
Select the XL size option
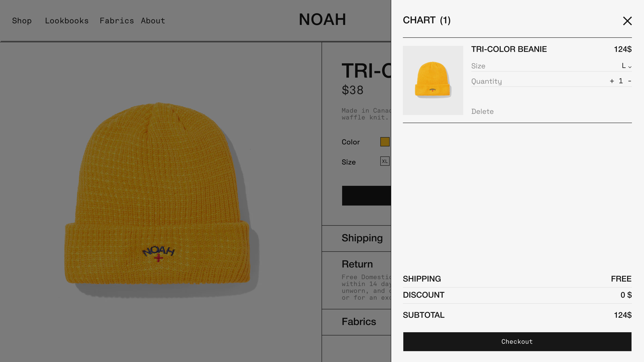pos(385,161)
